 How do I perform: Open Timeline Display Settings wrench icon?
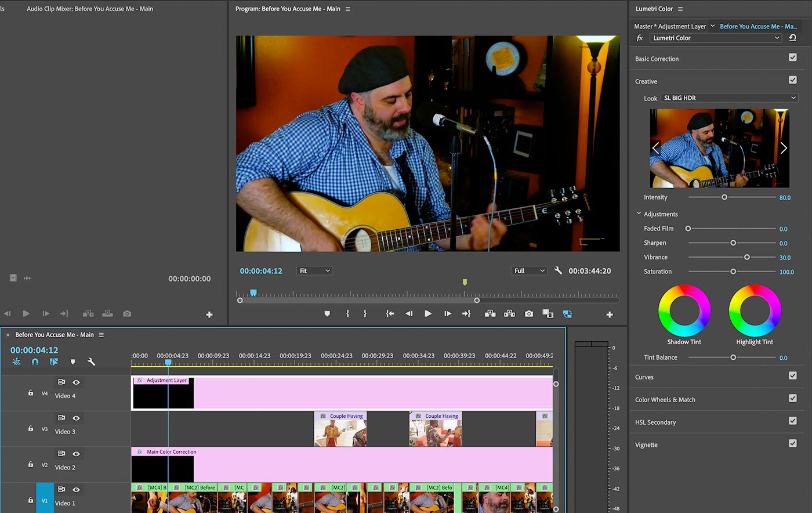coord(90,362)
